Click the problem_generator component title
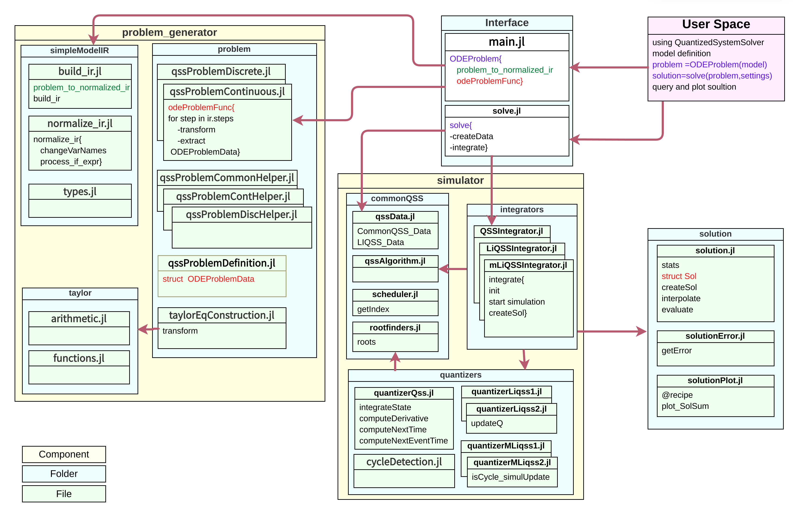 tap(170, 32)
